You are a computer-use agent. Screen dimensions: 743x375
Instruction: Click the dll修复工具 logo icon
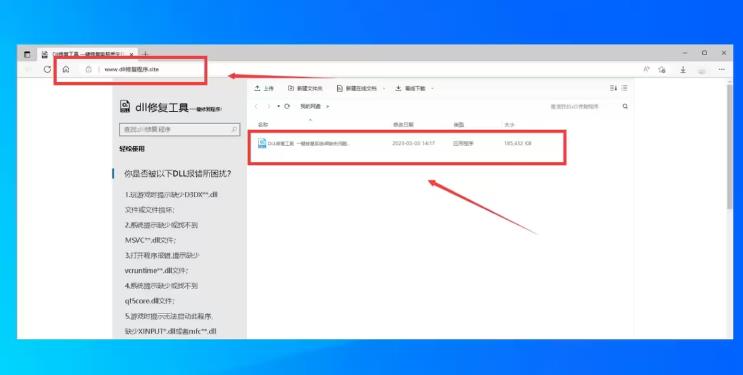[x=125, y=107]
